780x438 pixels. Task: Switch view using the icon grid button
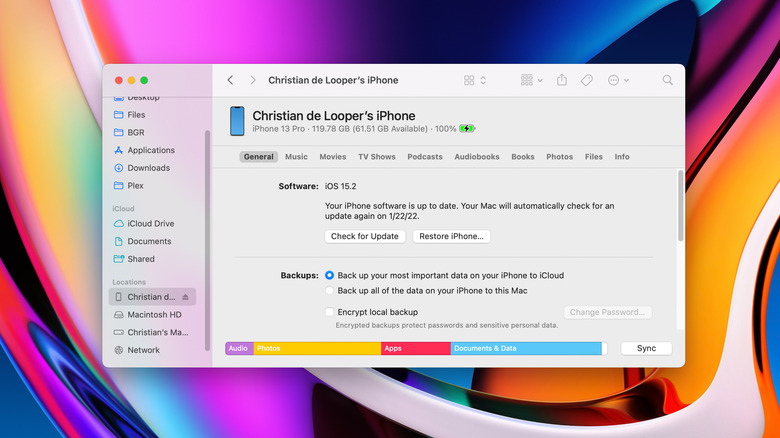469,80
